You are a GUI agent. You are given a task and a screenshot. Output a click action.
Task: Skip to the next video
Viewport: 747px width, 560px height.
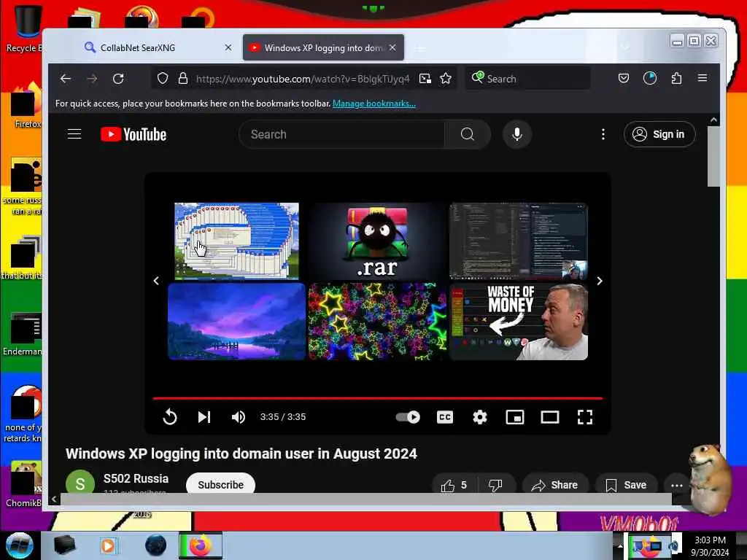204,417
